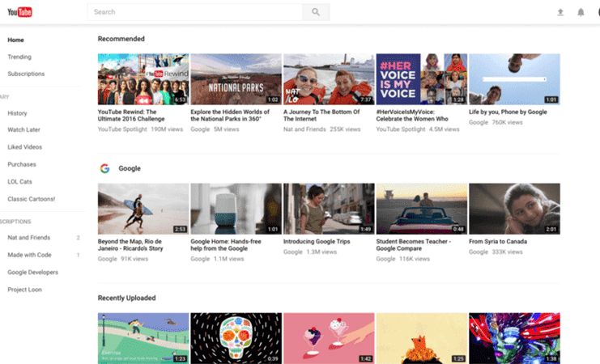This screenshot has width=600, height=364.
Task: Open title #HerVoiceIsMyVoice: Celebrate the Women
Action: click(412, 116)
